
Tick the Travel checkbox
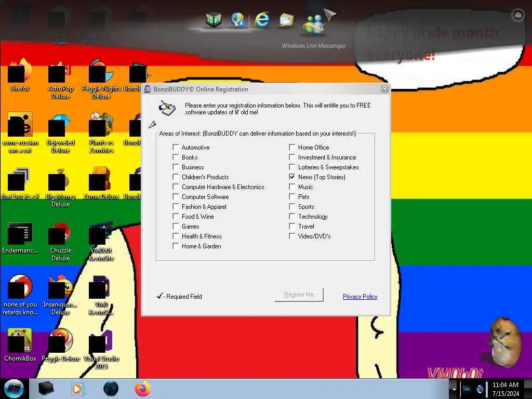[x=292, y=226]
